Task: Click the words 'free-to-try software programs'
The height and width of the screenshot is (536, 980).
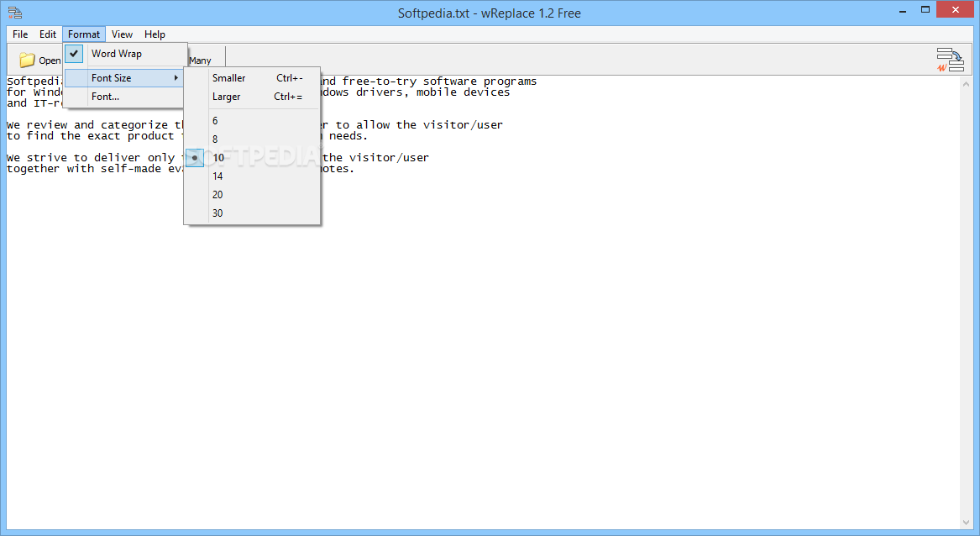Action: click(439, 81)
